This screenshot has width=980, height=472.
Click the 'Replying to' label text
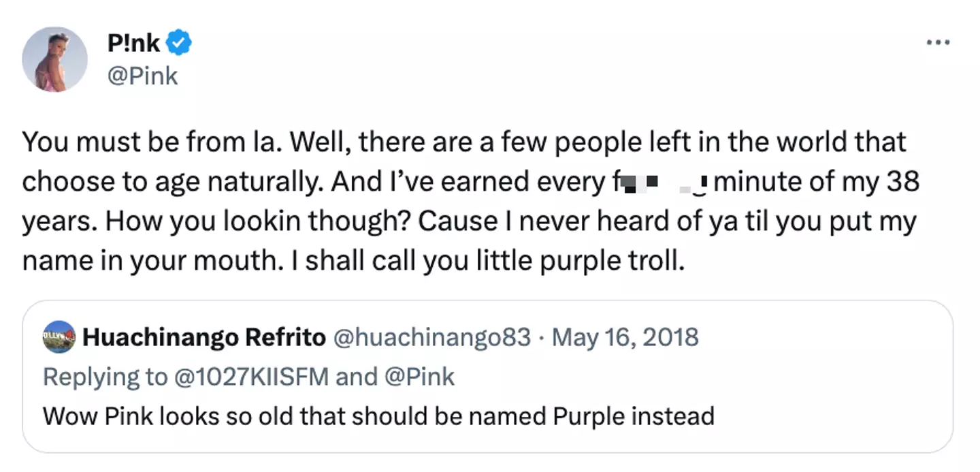(107, 375)
